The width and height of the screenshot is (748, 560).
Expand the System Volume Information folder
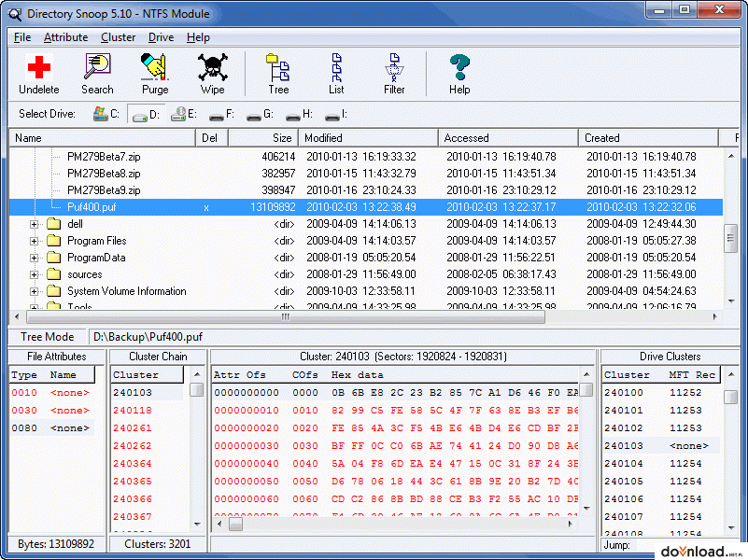(x=34, y=292)
